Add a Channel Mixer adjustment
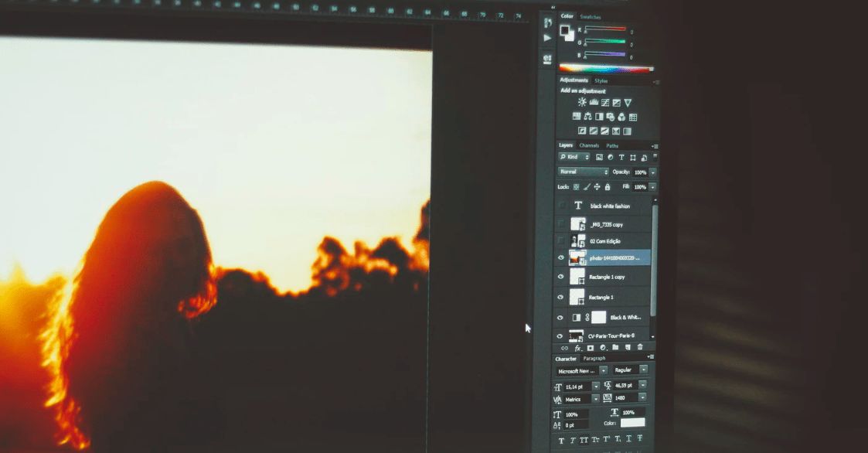868x453 pixels. [x=621, y=117]
